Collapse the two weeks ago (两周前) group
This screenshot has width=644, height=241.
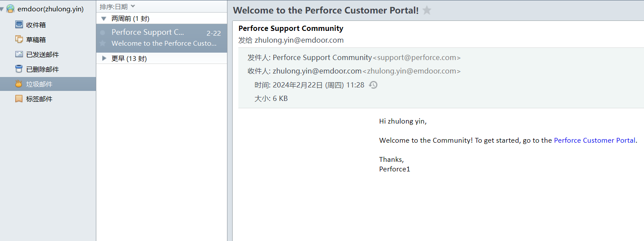click(x=104, y=19)
